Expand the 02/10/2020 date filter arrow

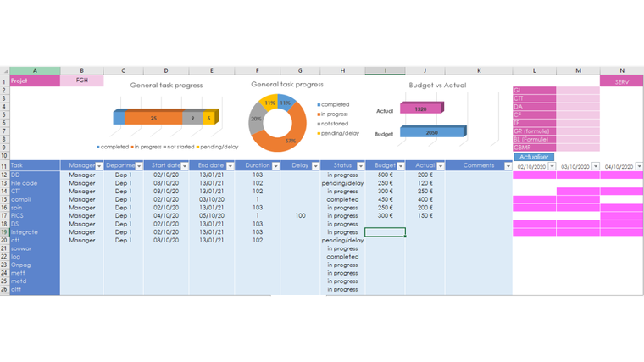[x=552, y=166]
